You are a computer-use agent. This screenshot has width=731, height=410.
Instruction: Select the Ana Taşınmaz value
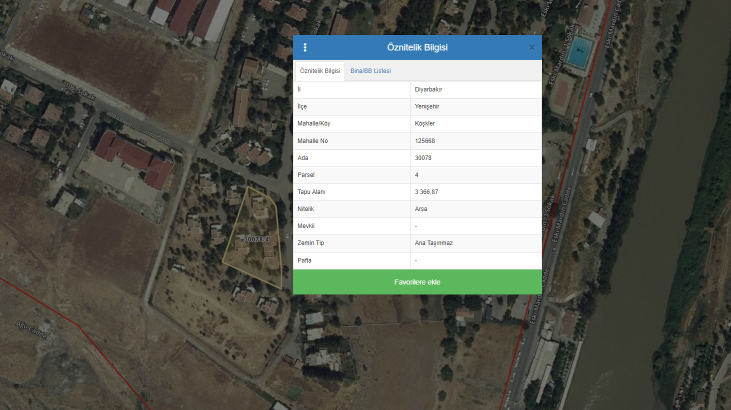(x=433, y=243)
